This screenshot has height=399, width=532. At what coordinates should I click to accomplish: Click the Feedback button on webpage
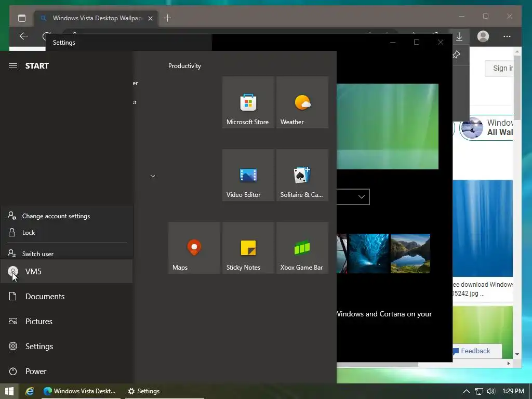coord(477,351)
